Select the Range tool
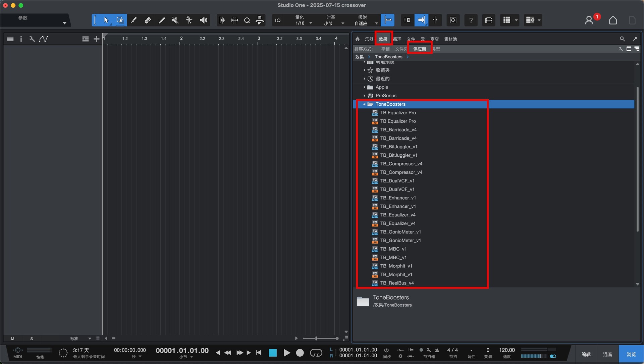The width and height of the screenshot is (644, 364). (120, 20)
